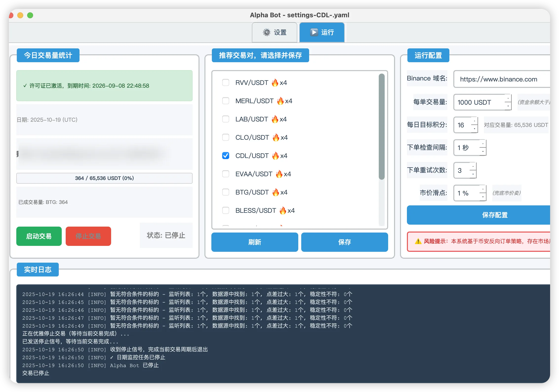Click the warning triangle icon in the risk notice

pos(418,241)
